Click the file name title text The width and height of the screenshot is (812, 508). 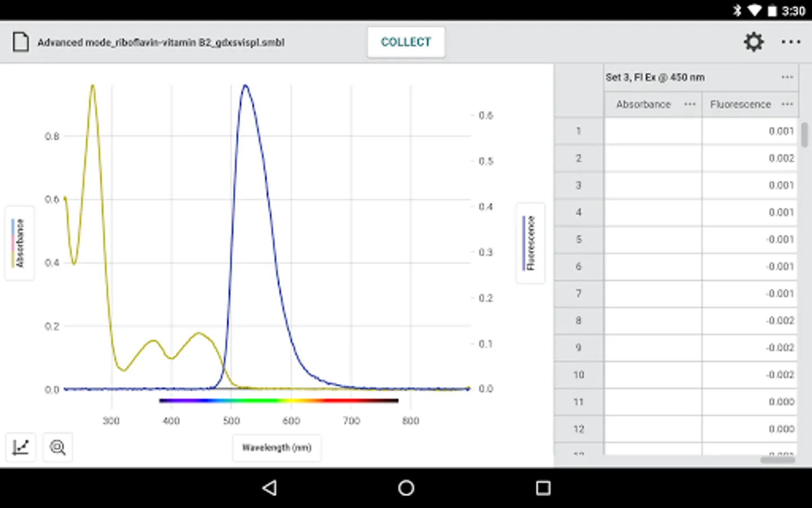tap(161, 42)
